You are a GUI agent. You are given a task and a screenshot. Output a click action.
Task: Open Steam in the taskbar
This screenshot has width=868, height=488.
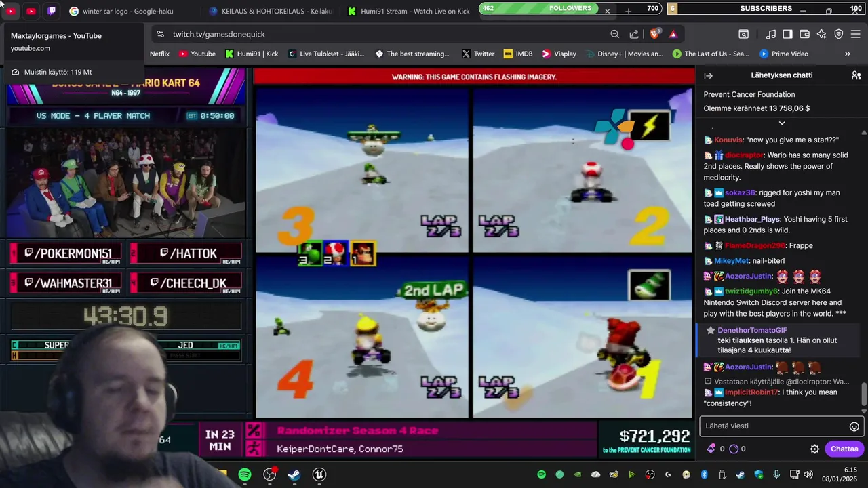[x=294, y=474]
